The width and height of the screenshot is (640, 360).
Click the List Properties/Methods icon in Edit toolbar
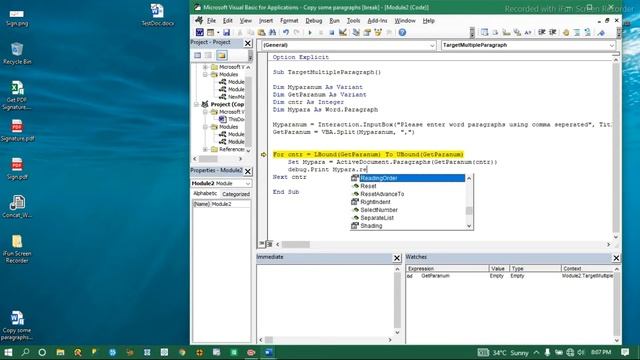click(484, 32)
